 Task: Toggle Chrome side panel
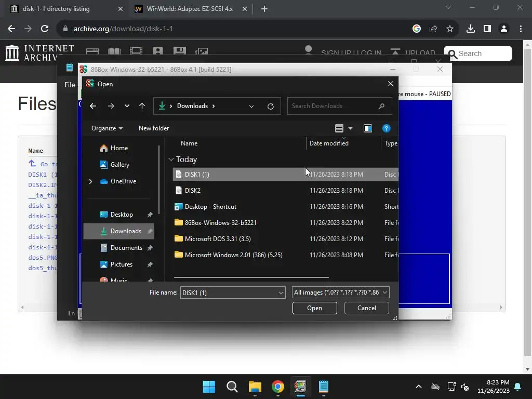487,29
